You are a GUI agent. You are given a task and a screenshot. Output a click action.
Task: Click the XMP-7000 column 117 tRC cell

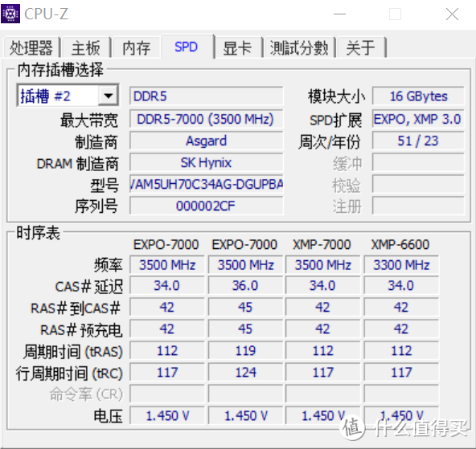(323, 373)
